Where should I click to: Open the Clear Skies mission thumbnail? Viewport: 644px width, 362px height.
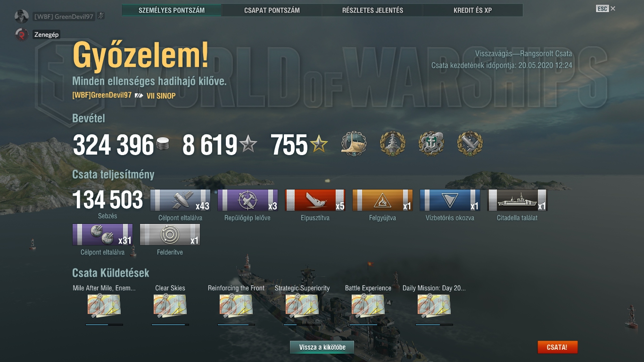click(x=170, y=305)
